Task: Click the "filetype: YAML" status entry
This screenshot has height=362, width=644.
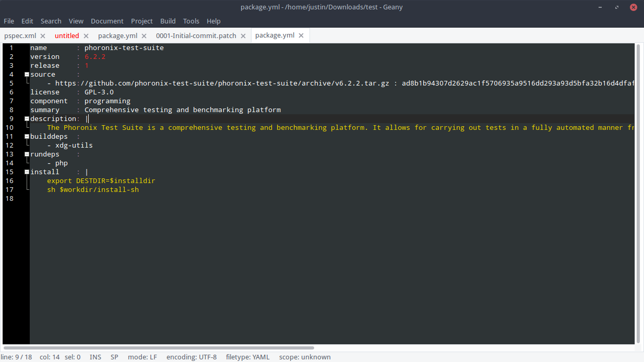Action: (248, 357)
